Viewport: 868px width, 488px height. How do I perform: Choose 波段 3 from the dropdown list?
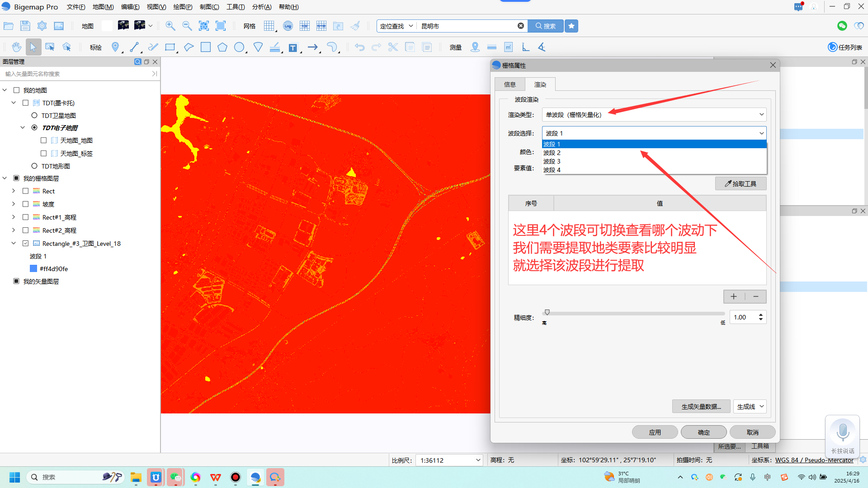(552, 161)
